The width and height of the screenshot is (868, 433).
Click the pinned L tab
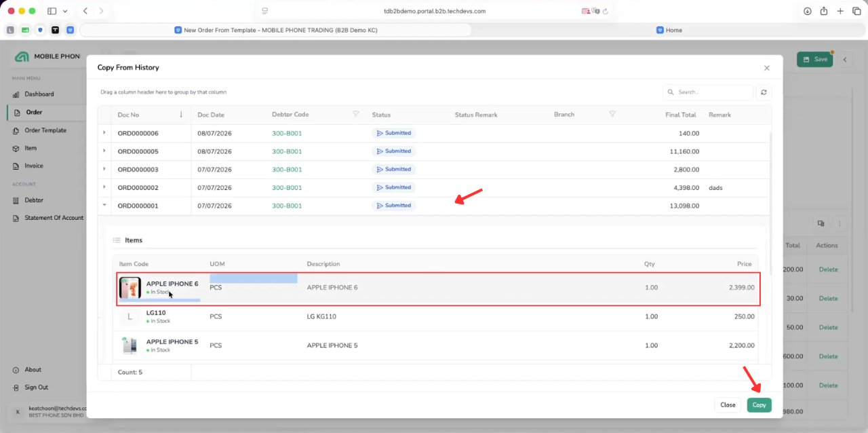click(10, 30)
